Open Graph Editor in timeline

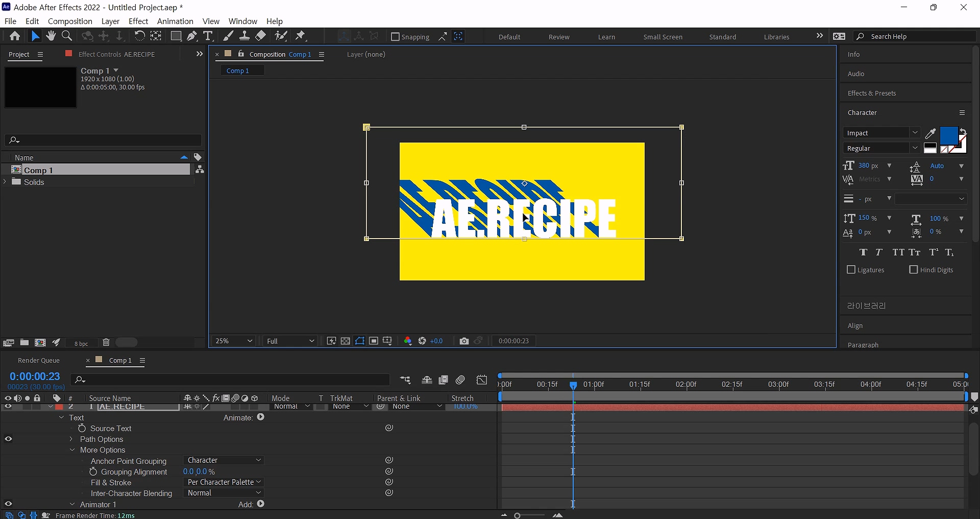(x=482, y=380)
